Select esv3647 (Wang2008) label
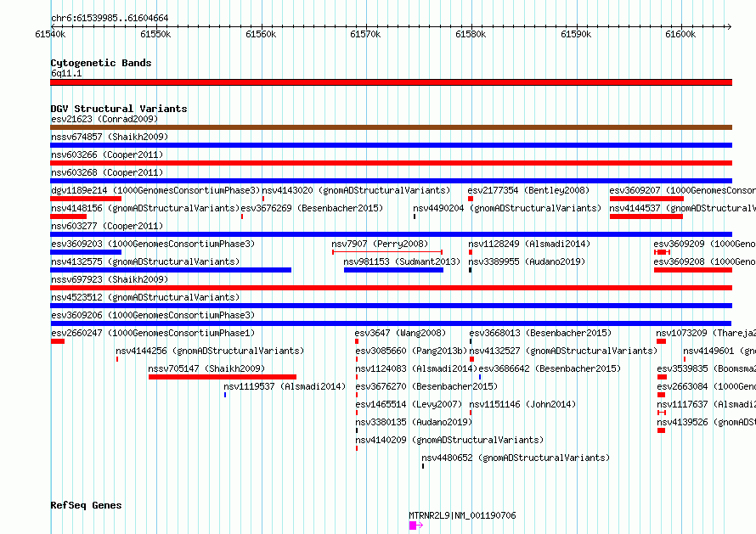The height and width of the screenshot is (534, 756). coord(400,333)
